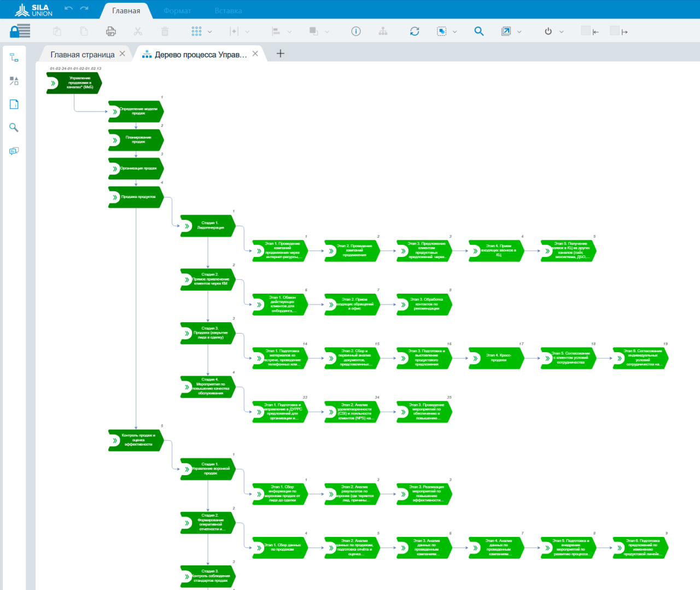Toggle the left panel collapse button
Screen dimensions: 700x590
pos(590,32)
